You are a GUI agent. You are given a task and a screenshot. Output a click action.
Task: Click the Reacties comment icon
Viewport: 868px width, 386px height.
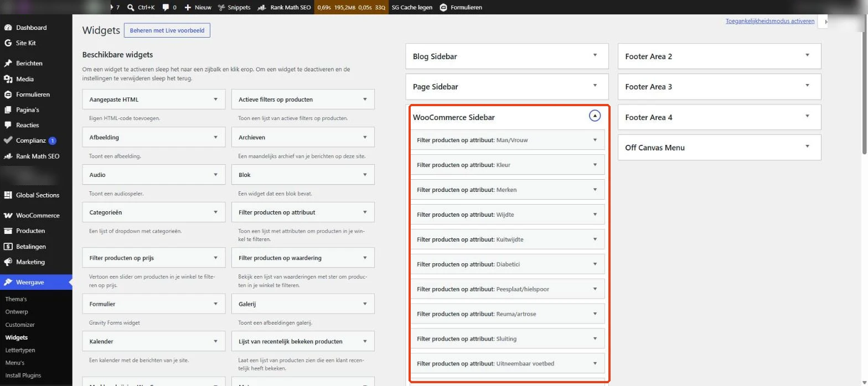coord(8,125)
